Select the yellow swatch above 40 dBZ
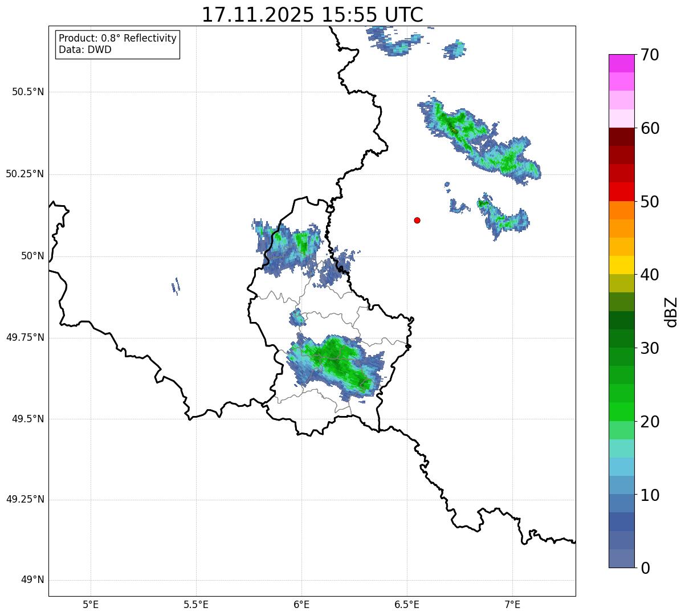The image size is (685, 616). click(621, 265)
